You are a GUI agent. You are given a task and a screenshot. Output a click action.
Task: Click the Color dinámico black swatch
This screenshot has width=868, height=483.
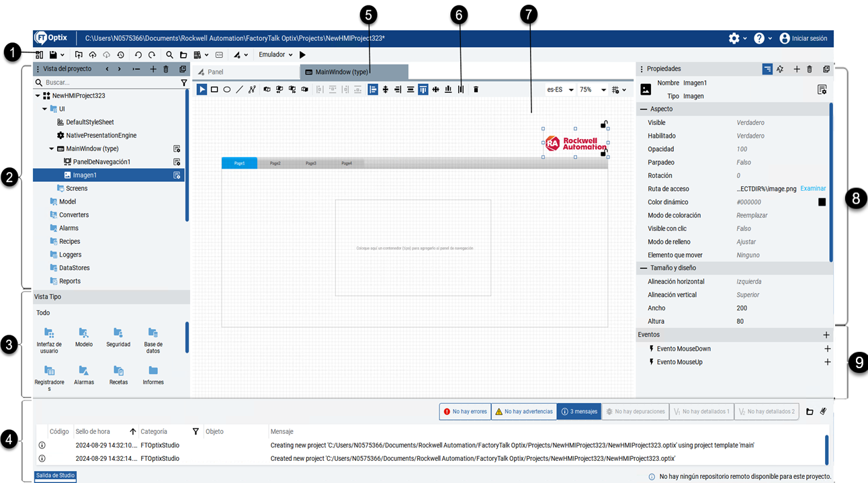[822, 202]
